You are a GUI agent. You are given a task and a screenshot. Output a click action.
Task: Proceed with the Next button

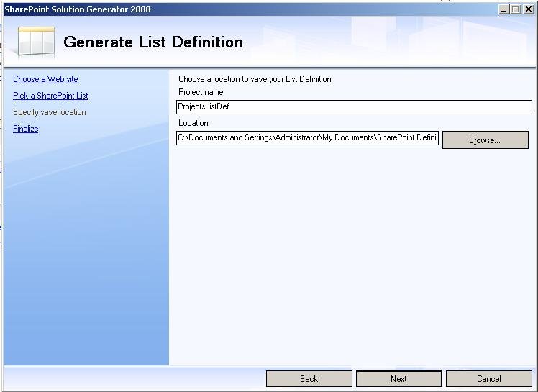(x=398, y=378)
